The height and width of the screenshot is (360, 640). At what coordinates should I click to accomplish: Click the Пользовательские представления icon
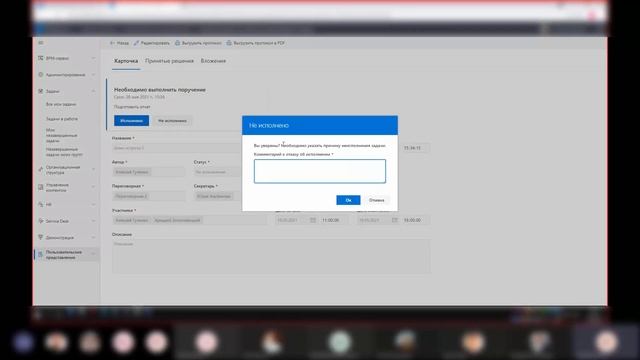(40, 255)
